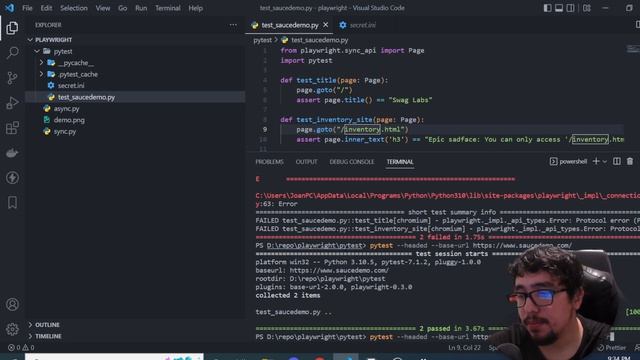
Task: Open the Explorer view in activity bar
Action: click(x=12, y=28)
